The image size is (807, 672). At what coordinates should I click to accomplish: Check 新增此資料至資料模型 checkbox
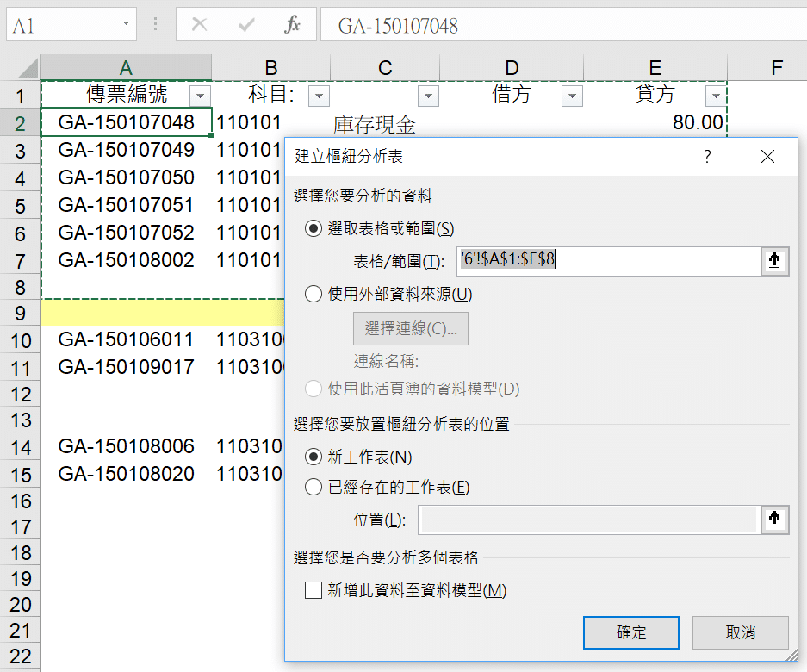pos(313,590)
